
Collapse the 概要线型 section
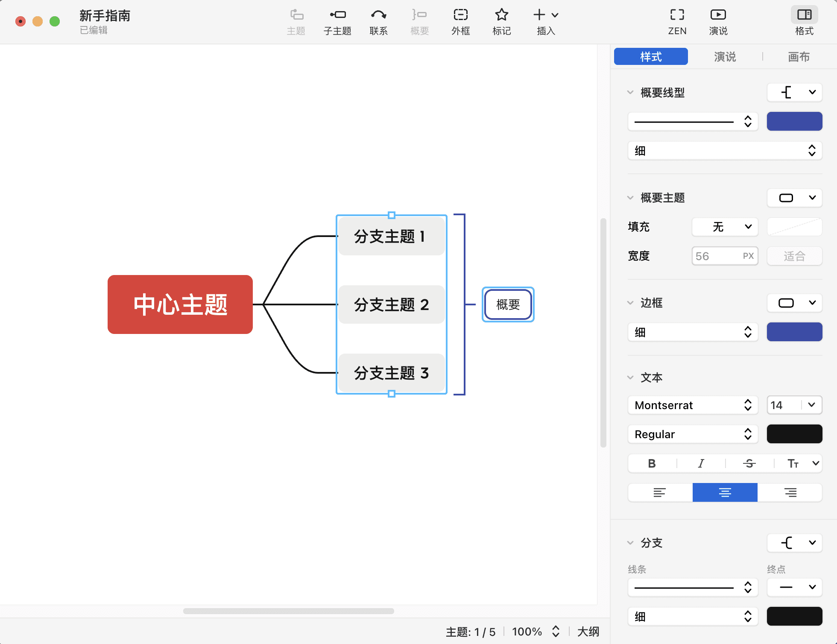pos(631,92)
